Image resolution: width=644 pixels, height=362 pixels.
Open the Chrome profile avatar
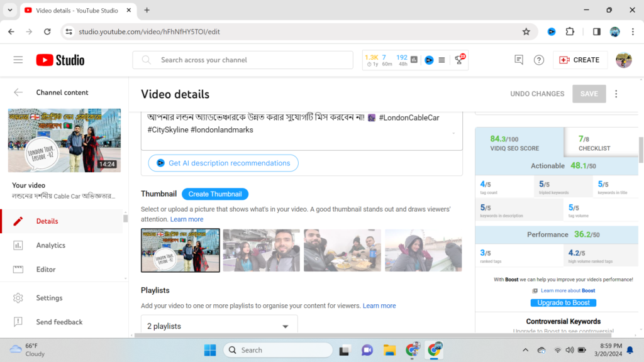615,31
